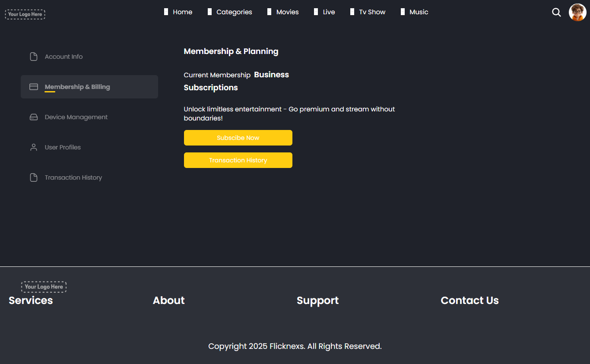The height and width of the screenshot is (364, 590).
Task: Click the document icon beside Account Info
Action: click(x=34, y=57)
